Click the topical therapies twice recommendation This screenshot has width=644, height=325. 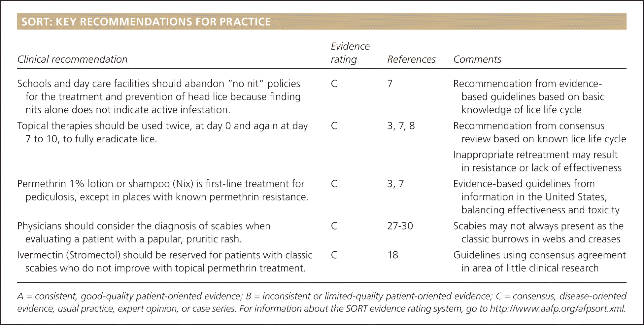click(162, 132)
